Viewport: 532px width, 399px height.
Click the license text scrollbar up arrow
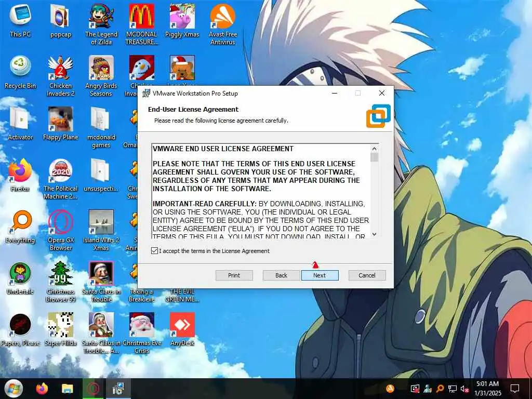(374, 149)
